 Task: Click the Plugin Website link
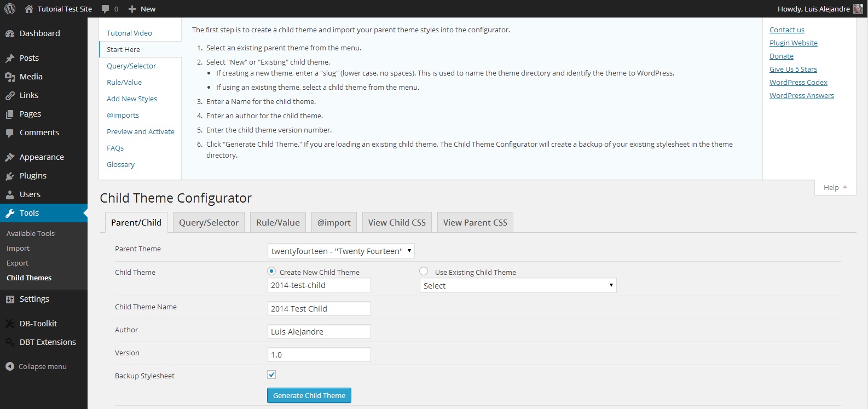coord(793,43)
